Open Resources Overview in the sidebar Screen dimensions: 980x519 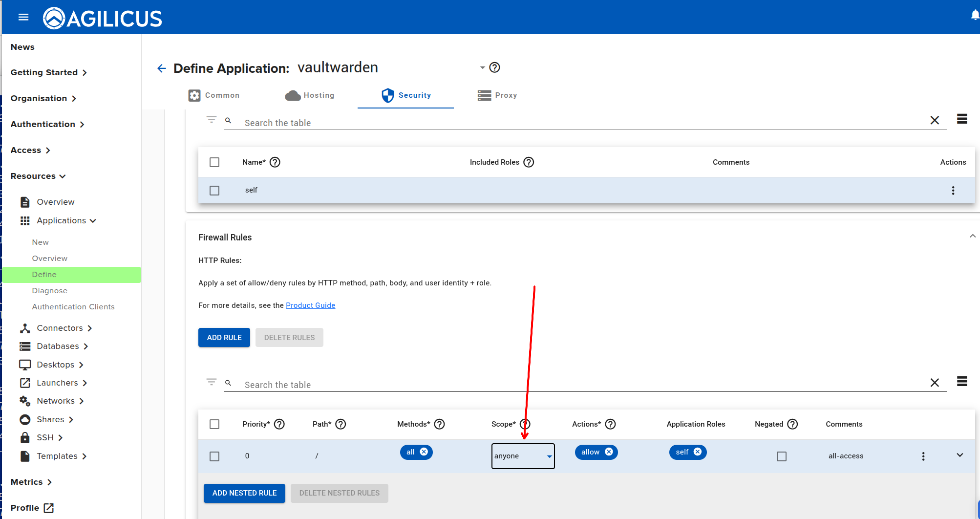[55, 202]
